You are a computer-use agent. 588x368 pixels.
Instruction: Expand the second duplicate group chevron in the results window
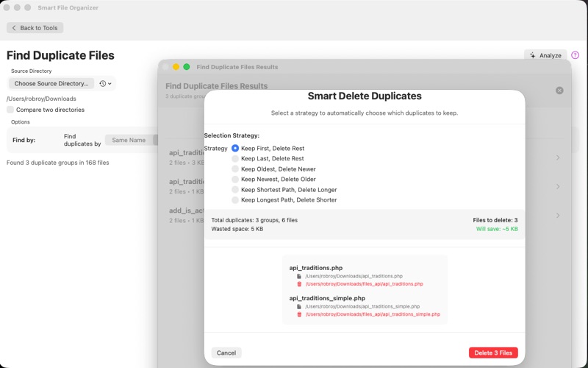tap(558, 187)
